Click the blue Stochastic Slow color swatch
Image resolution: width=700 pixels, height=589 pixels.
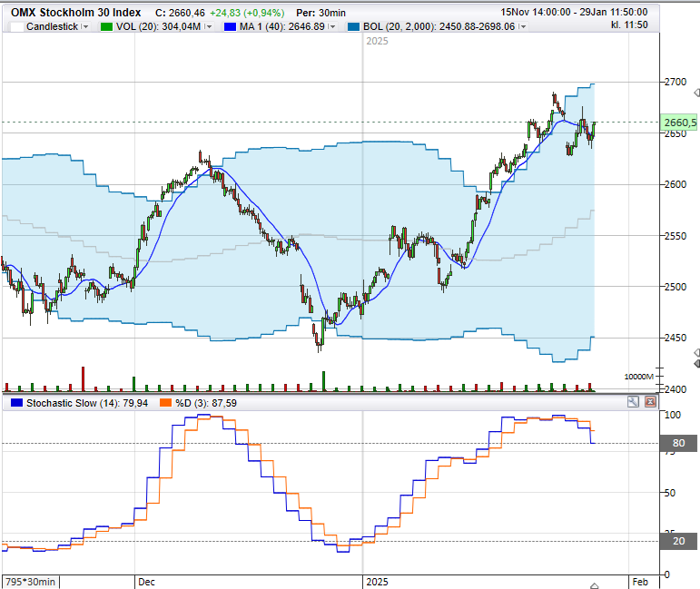pos(16,403)
